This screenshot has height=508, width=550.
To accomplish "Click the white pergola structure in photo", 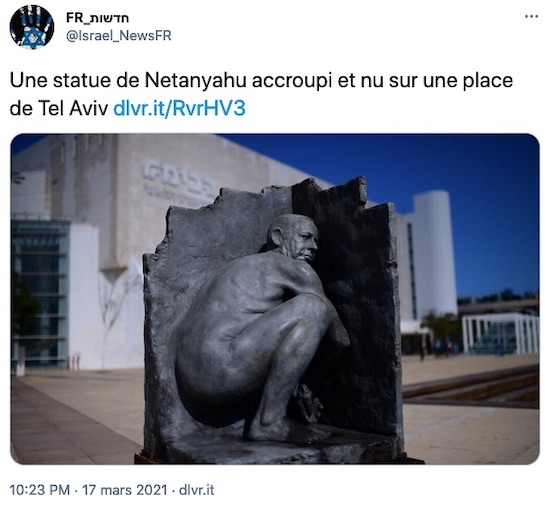I will [501, 333].
